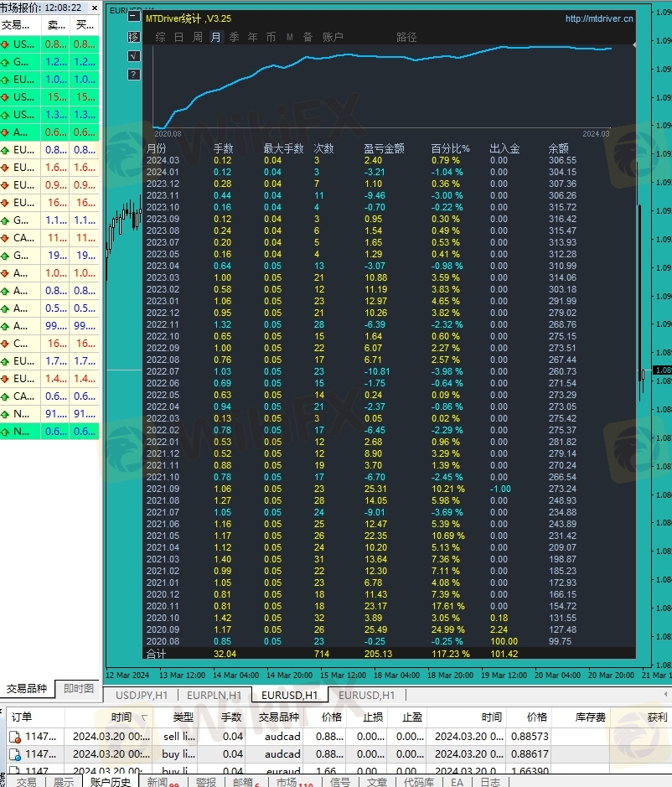Click the up arrow icon of N... 91... row
This screenshot has height=787, width=672.
(x=5, y=414)
